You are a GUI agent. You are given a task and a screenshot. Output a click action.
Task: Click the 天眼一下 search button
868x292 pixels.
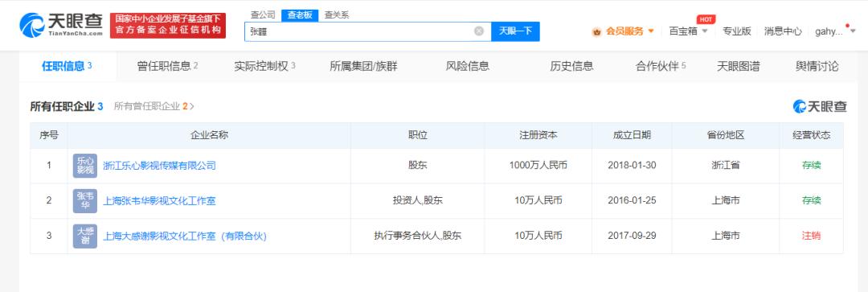click(x=515, y=31)
